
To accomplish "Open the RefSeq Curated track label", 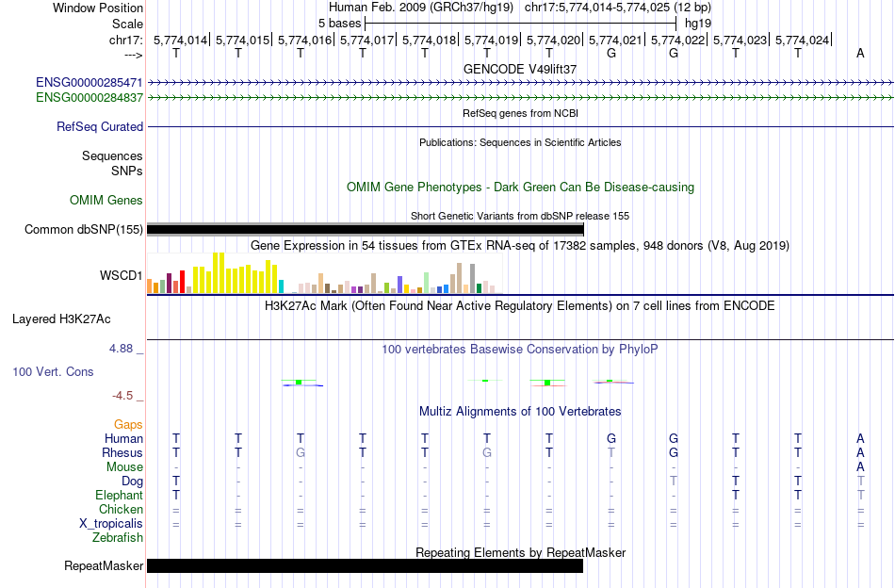I will pyautogui.click(x=99, y=126).
